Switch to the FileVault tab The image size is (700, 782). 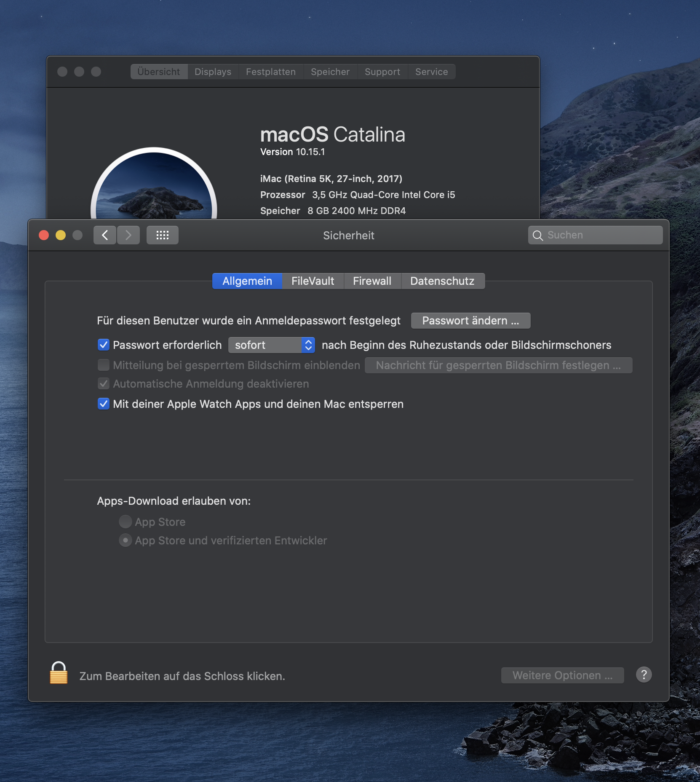pos(313,281)
